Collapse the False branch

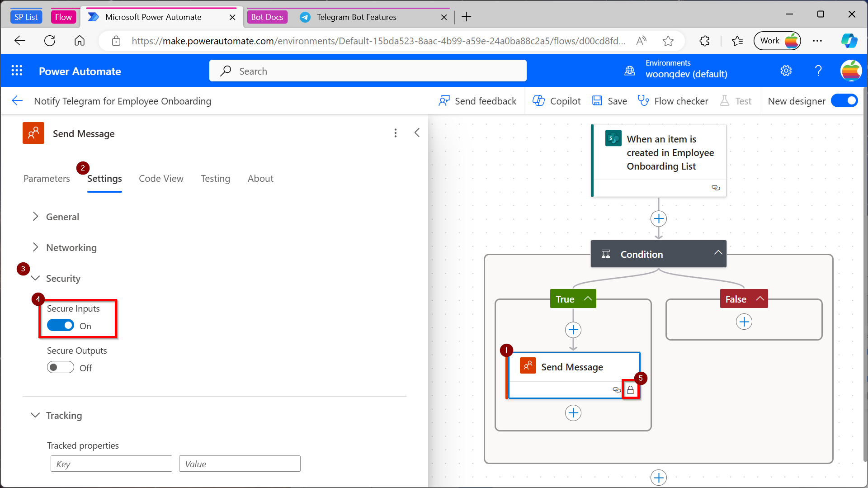(x=760, y=298)
